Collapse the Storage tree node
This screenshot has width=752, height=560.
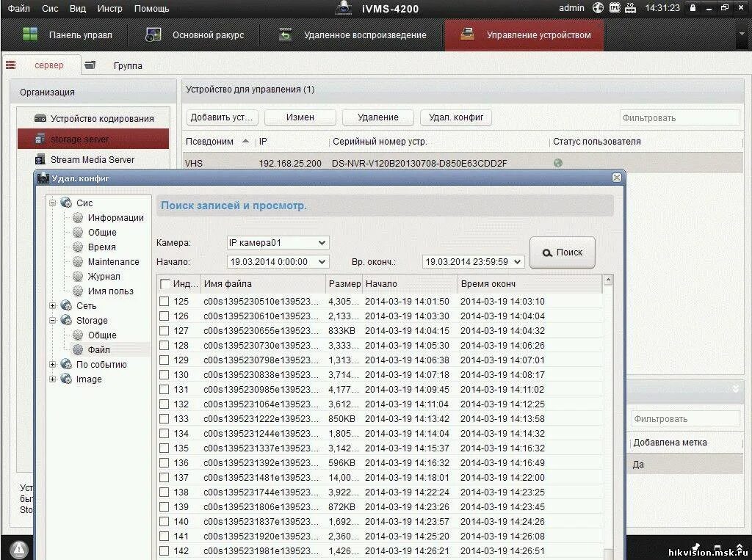[53, 320]
